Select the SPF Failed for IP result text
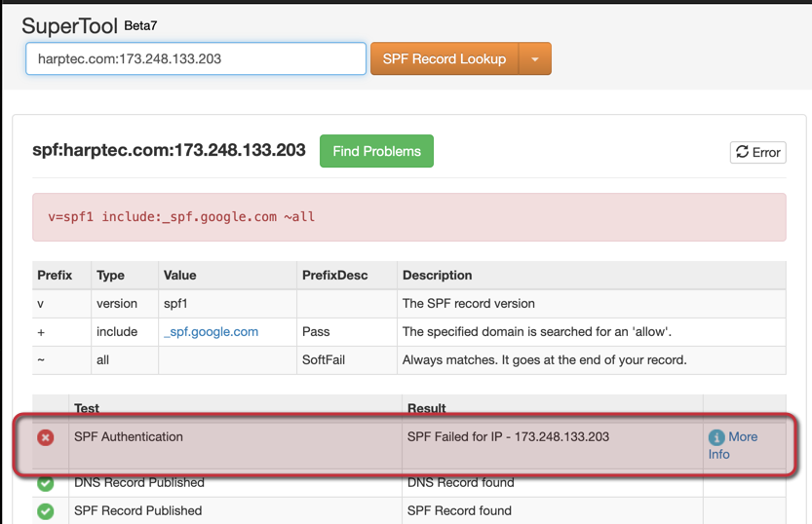The height and width of the screenshot is (524, 812). click(508, 436)
